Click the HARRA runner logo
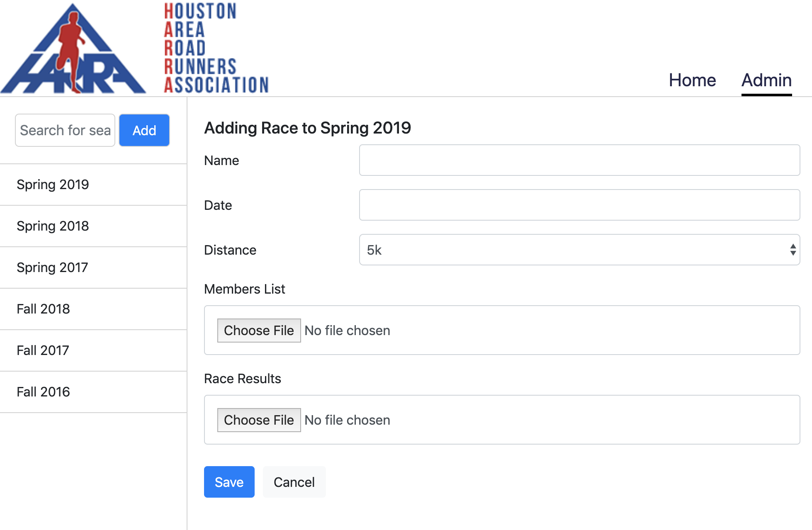This screenshot has width=812, height=530. [73, 49]
